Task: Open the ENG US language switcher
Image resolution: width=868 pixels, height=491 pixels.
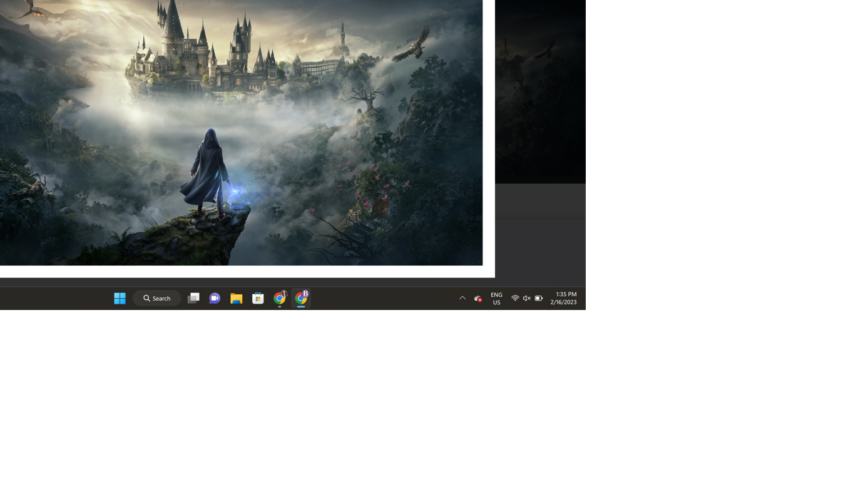Action: [x=496, y=299]
